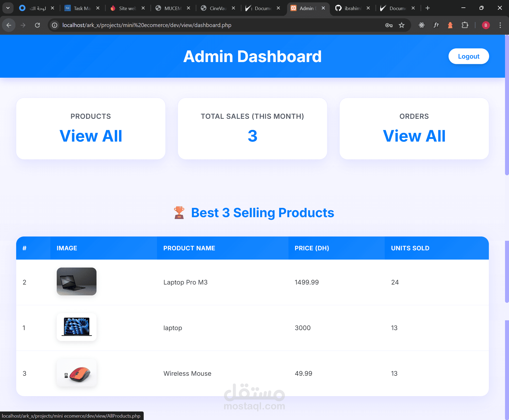The height and width of the screenshot is (420, 509).
Task: Expand the tab search dropdown arrow
Action: [x=8, y=8]
